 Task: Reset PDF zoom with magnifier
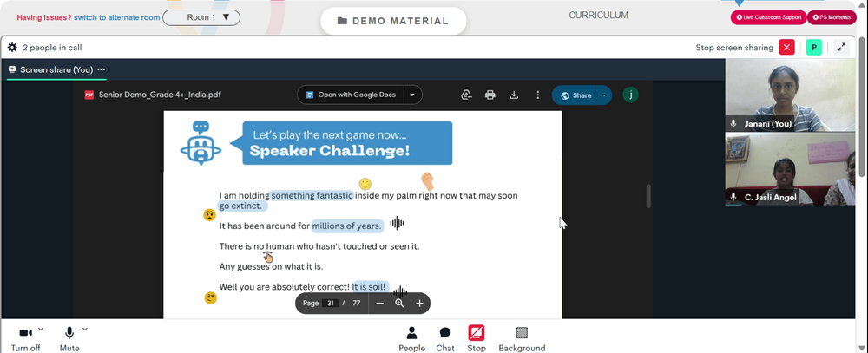pos(399,304)
